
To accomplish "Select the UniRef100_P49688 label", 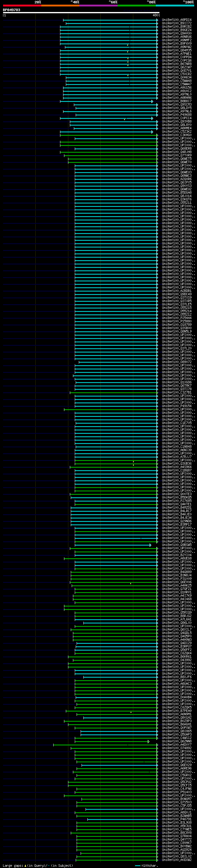I will (x=177, y=115).
